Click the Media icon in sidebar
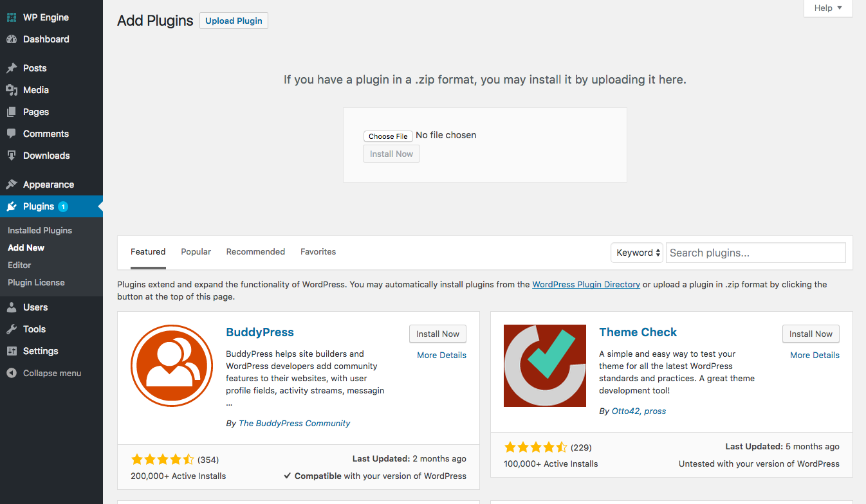866x504 pixels. (x=12, y=90)
